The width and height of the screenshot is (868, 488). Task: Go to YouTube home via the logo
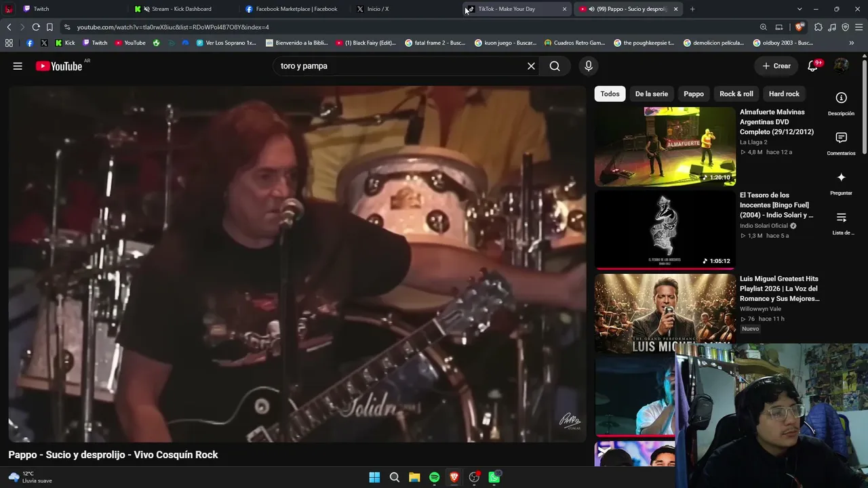coord(59,66)
